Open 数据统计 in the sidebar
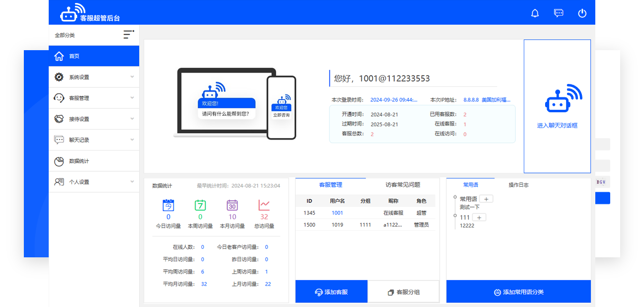 79,161
